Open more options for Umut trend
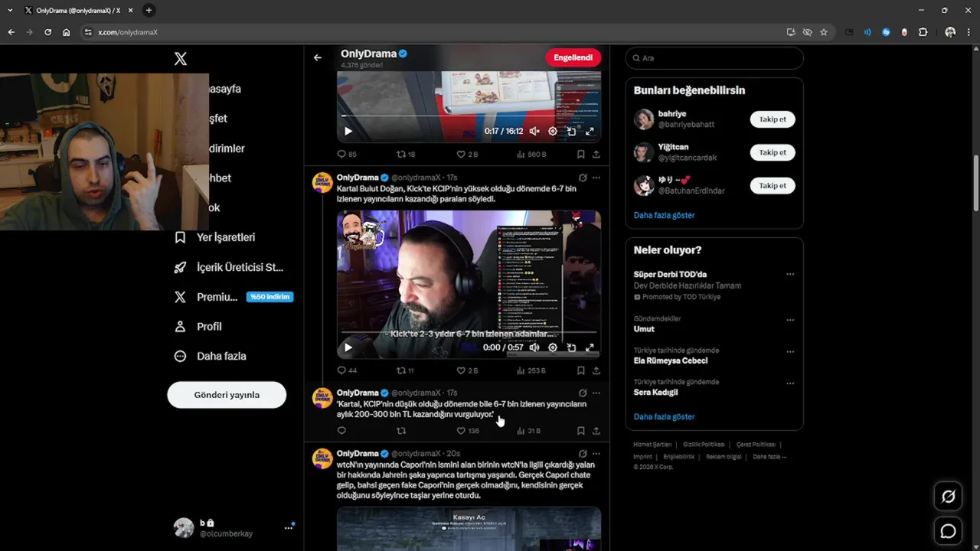The image size is (980, 551). point(790,320)
